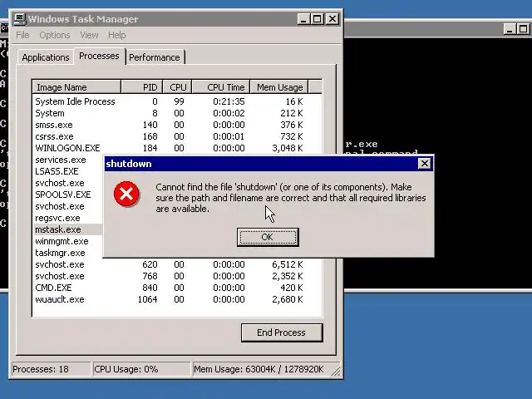
Task: Select the regsvc.exe process
Action: coord(57,218)
